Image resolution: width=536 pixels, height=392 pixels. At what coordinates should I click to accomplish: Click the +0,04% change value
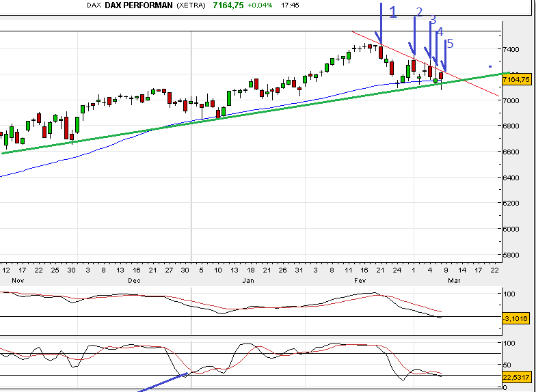[x=260, y=5]
